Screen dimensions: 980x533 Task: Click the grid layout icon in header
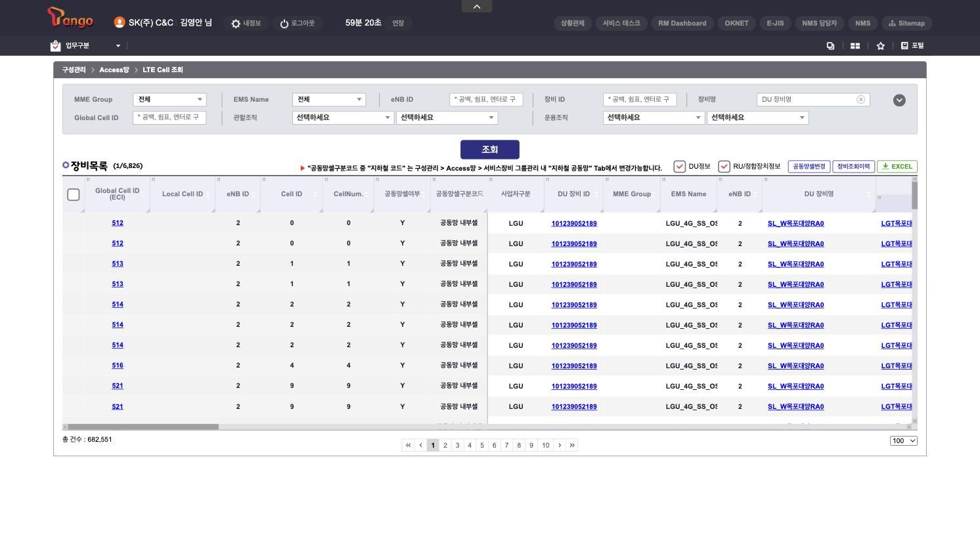[855, 46]
